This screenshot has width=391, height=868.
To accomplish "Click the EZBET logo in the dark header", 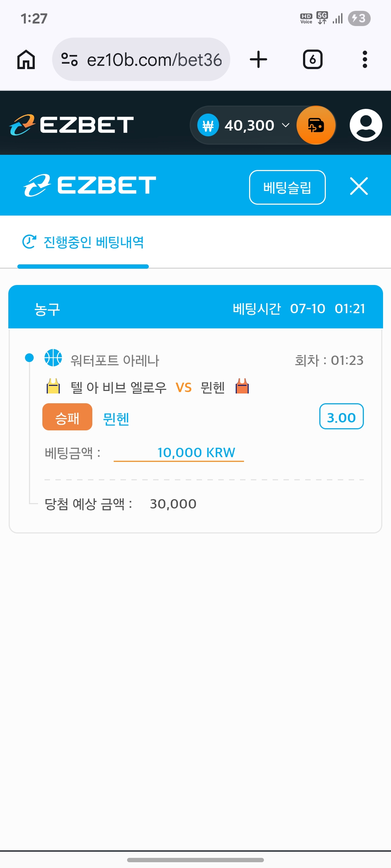I will click(72, 125).
